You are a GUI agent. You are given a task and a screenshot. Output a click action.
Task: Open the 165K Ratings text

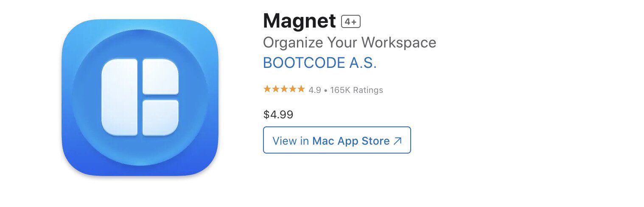(x=356, y=90)
